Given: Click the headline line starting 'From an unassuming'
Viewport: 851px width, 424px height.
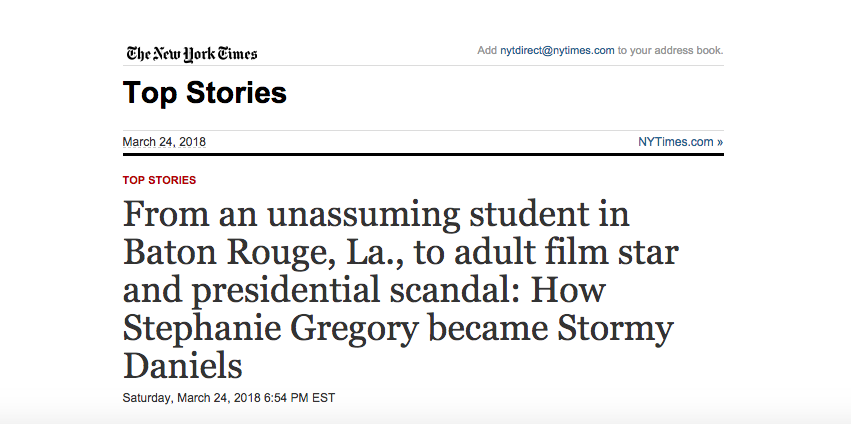Looking at the screenshot, I should coord(376,215).
